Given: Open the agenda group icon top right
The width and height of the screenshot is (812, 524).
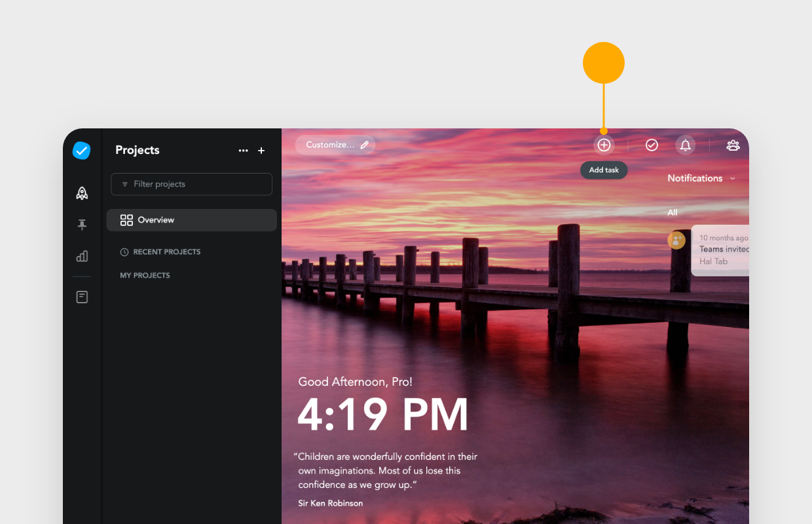Looking at the screenshot, I should pyautogui.click(x=733, y=145).
